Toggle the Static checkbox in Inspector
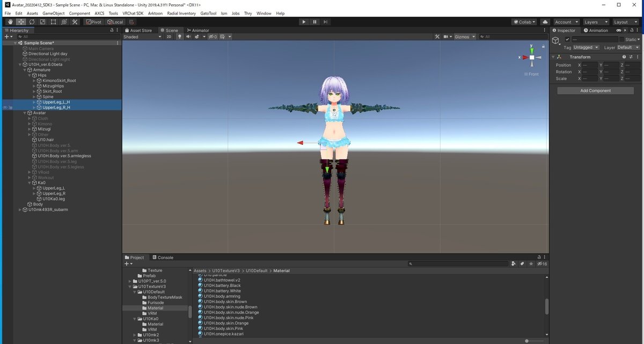 pos(621,40)
